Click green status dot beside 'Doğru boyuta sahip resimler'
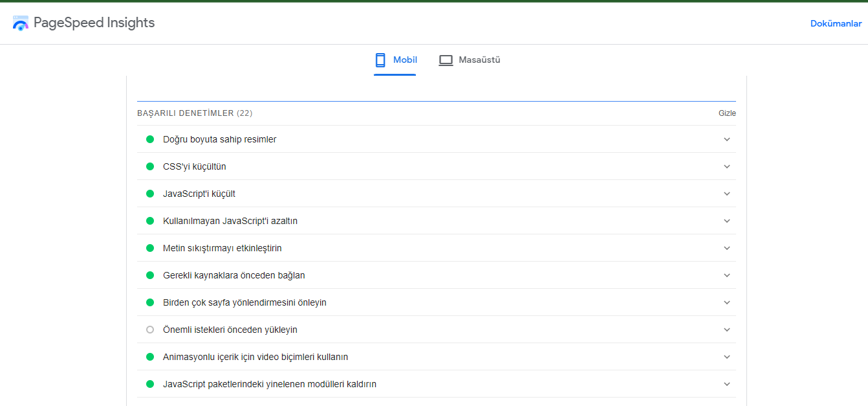The width and height of the screenshot is (868, 406). tap(150, 139)
